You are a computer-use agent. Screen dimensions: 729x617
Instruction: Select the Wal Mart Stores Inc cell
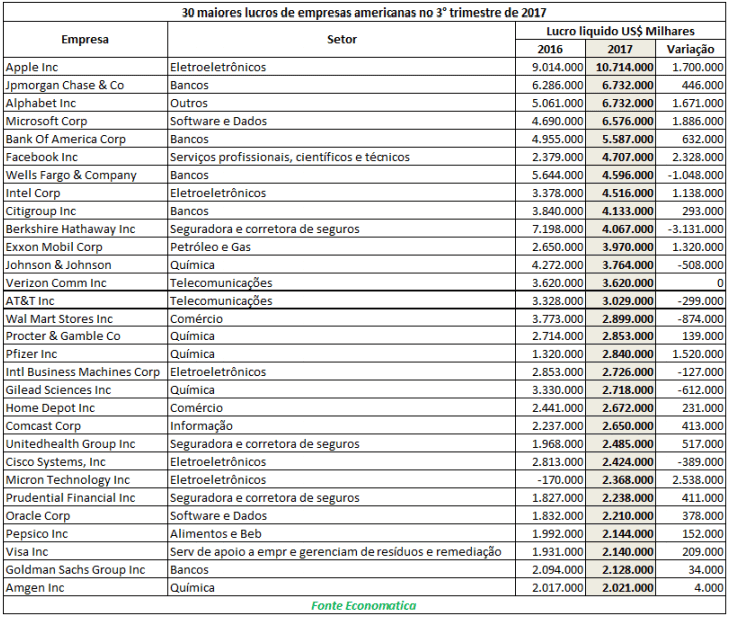[85, 318]
